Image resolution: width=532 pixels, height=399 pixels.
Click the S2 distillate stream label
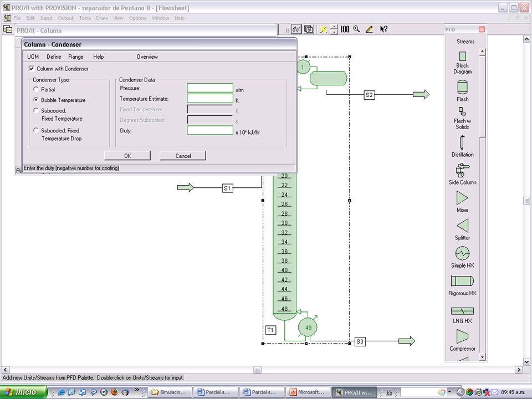point(369,95)
